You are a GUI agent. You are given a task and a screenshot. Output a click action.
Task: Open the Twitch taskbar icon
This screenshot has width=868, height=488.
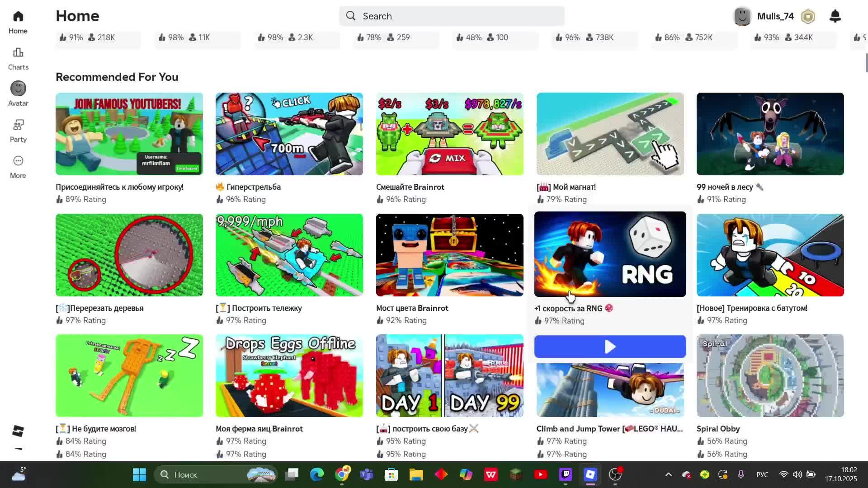pos(566,474)
